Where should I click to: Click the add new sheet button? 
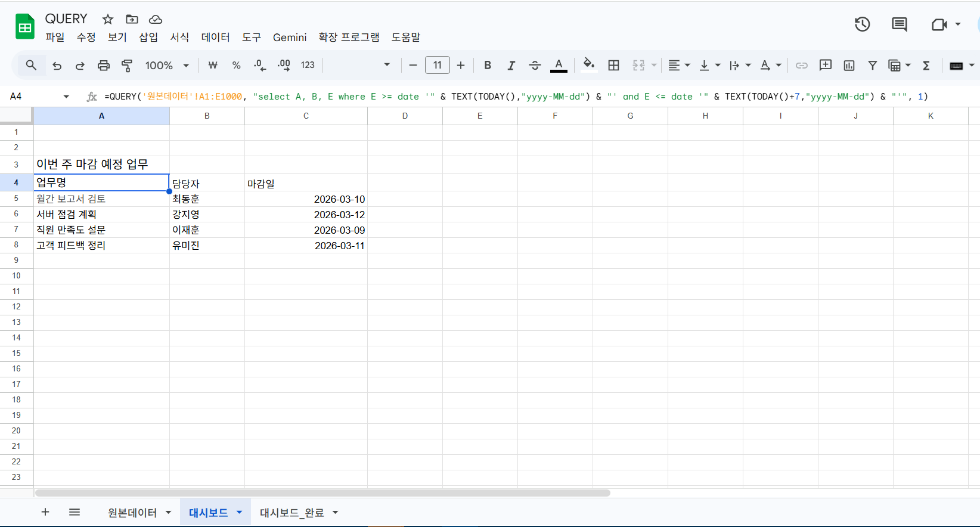(45, 512)
